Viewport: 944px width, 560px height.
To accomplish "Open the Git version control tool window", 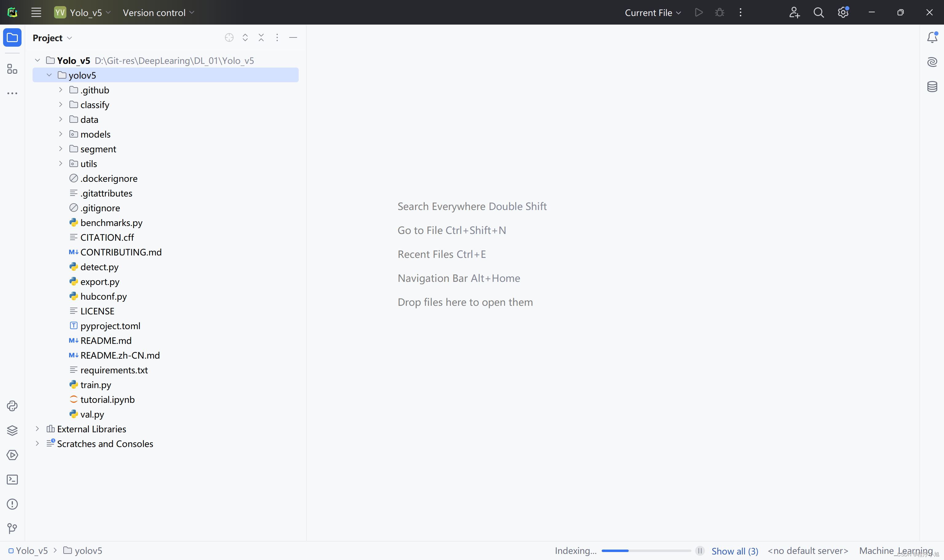I will coord(12,529).
